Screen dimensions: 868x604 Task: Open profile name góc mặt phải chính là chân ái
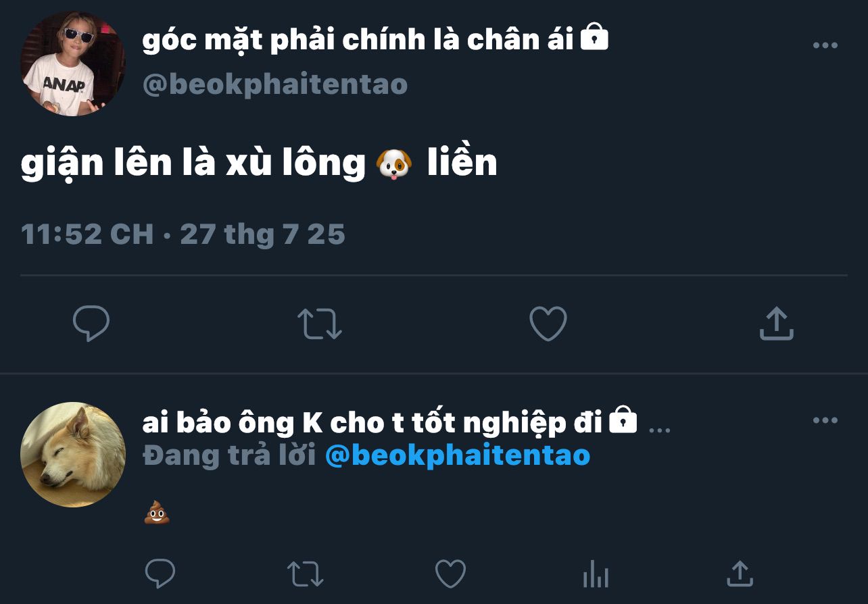click(x=358, y=40)
